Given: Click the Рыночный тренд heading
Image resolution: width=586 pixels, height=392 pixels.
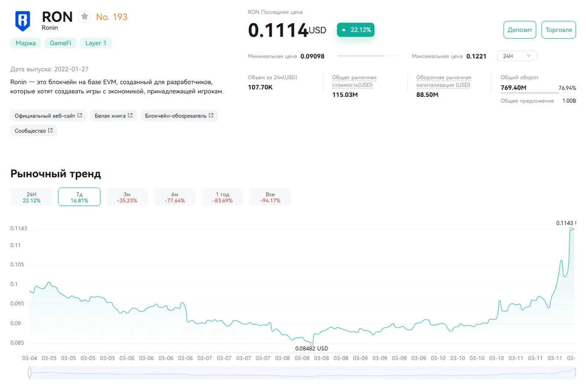Looking at the screenshot, I should [56, 173].
